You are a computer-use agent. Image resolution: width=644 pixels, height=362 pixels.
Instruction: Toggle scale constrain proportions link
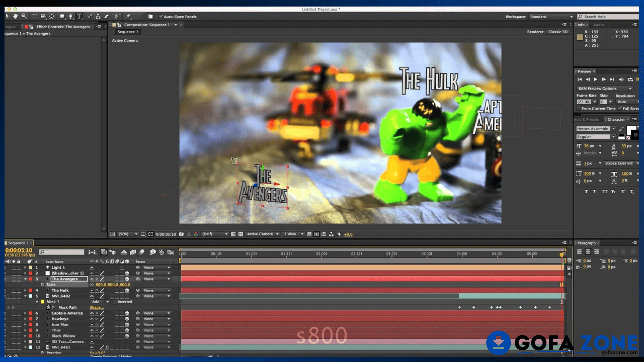click(92, 285)
